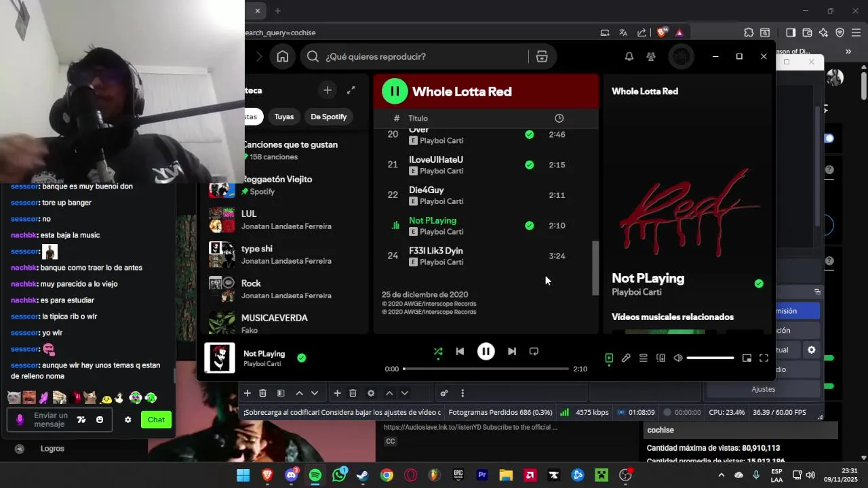
Task: Toggle repeat in Spotify player
Action: coord(534,351)
